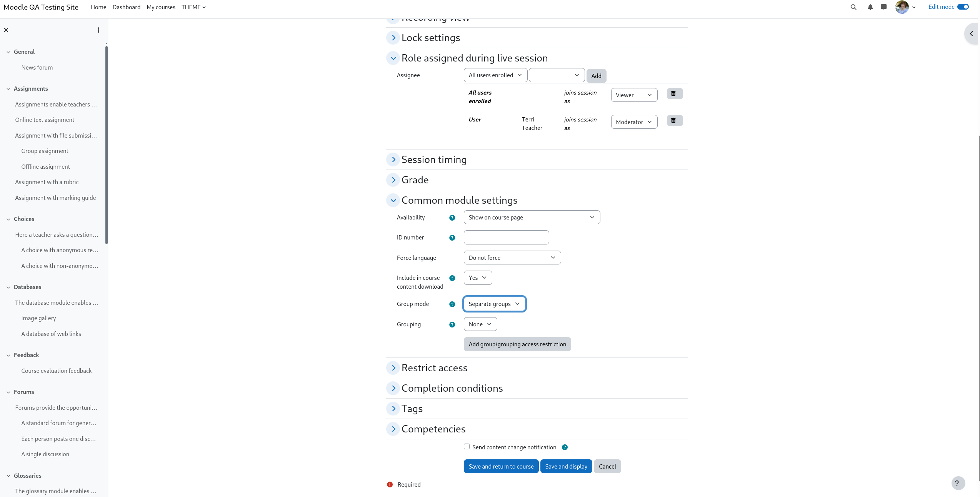
Task: Open the dashed assignee selection dropdown
Action: (557, 75)
